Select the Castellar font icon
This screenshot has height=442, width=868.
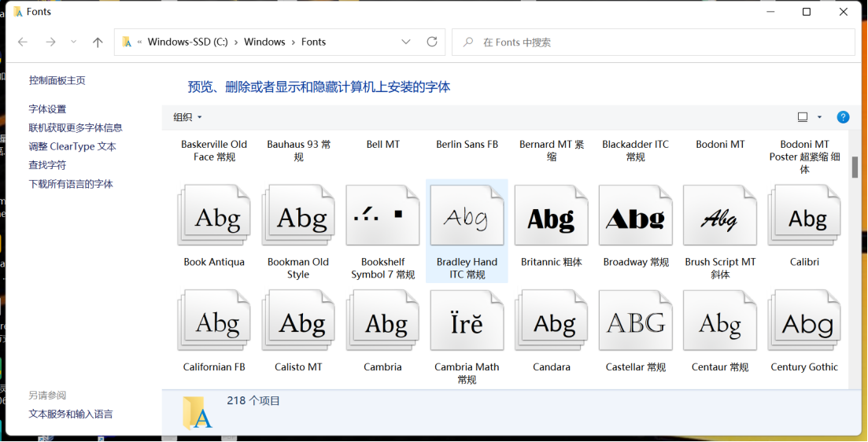[x=636, y=320]
